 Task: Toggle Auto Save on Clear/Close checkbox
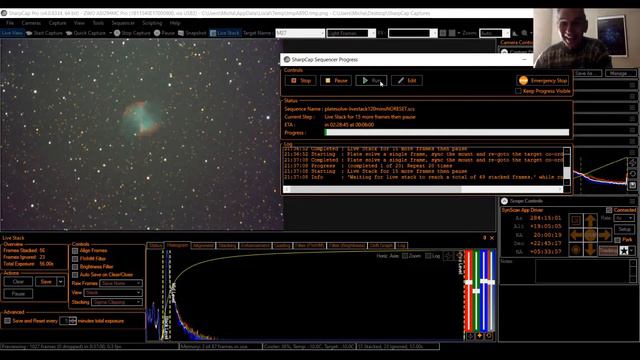(x=75, y=275)
